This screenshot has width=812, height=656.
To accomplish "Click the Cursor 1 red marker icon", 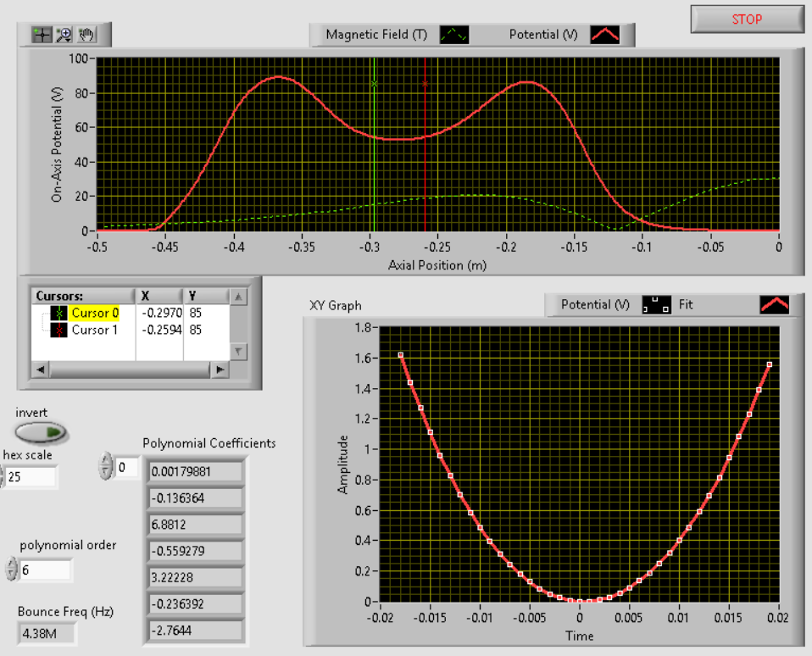I will pyautogui.click(x=60, y=330).
